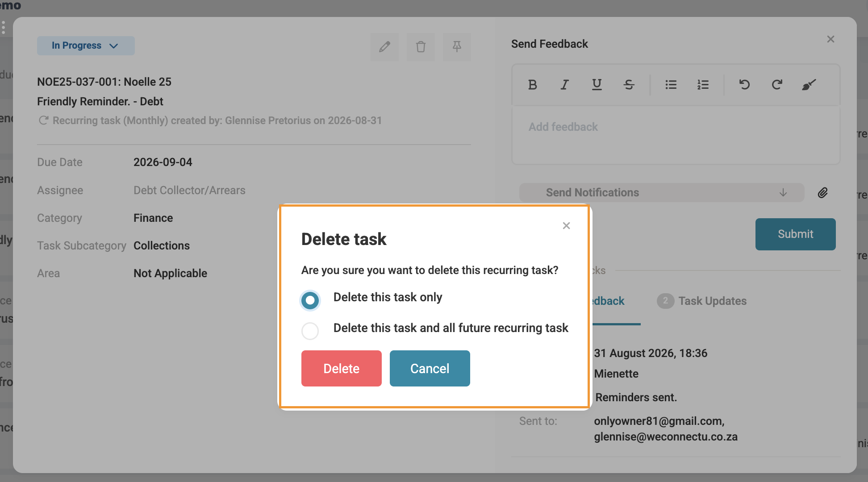Click in the Add feedback text field
Screen dimensions: 868x482
click(676, 135)
